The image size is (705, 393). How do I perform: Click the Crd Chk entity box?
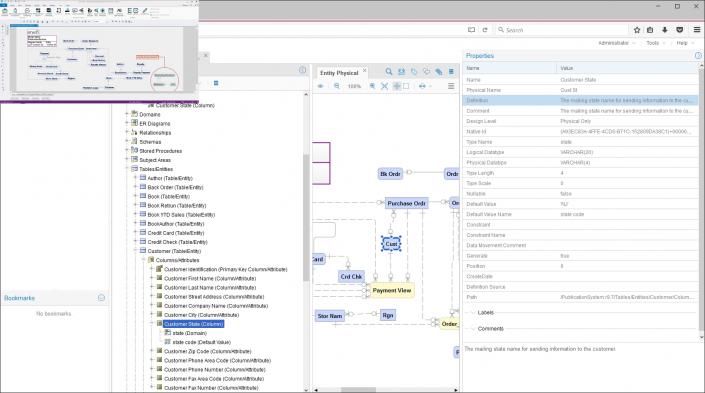tap(351, 277)
